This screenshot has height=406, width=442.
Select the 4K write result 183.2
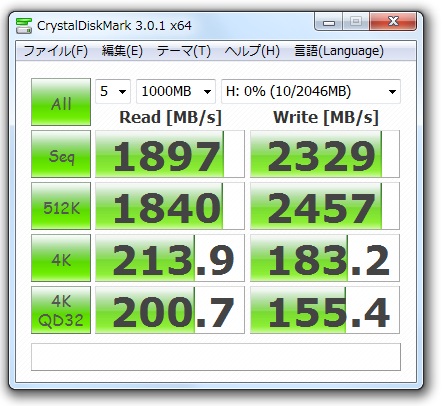(x=325, y=258)
